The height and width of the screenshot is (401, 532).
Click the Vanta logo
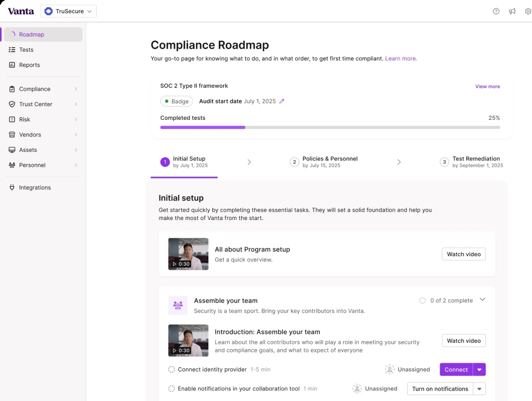pyautogui.click(x=21, y=11)
